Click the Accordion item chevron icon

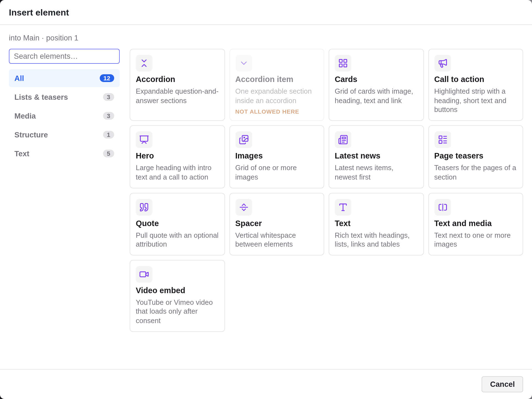[x=244, y=63]
